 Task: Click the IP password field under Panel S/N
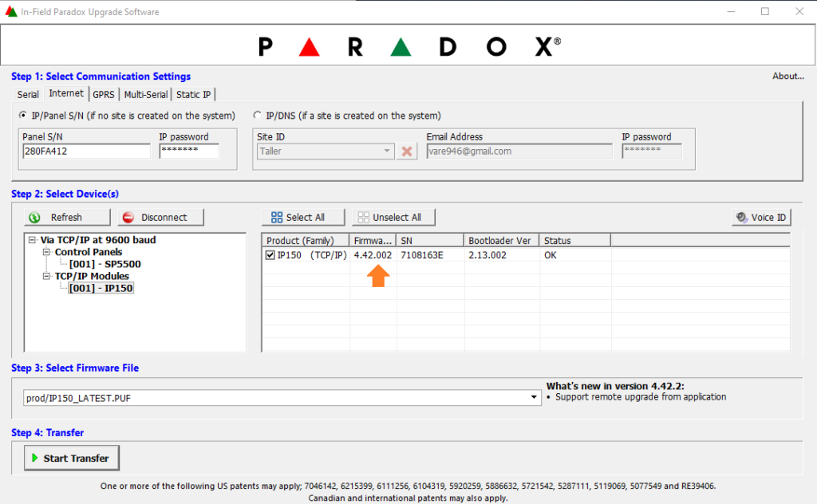(189, 151)
